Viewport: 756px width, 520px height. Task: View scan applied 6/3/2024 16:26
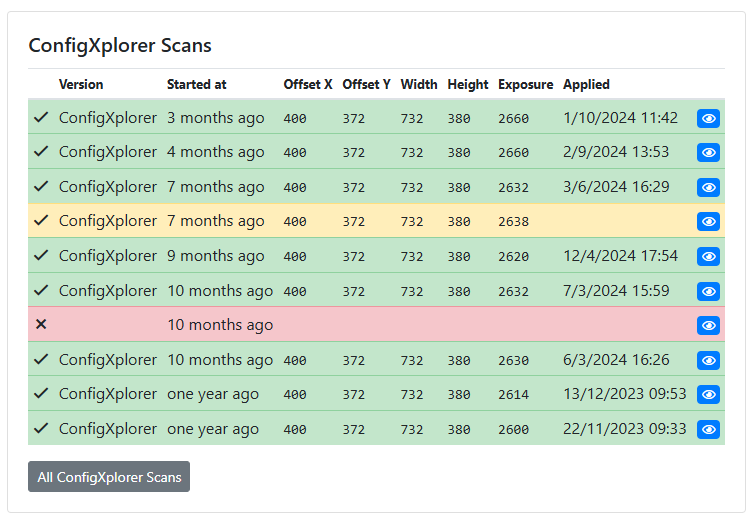(708, 360)
